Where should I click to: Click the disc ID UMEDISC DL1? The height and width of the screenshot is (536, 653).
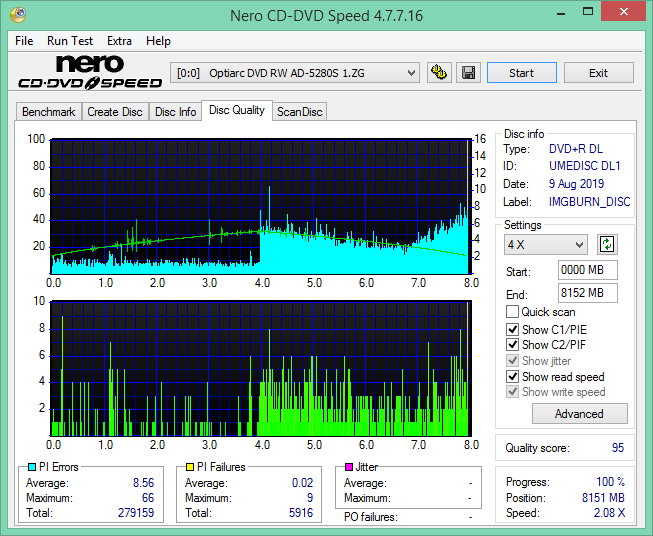pyautogui.click(x=584, y=166)
